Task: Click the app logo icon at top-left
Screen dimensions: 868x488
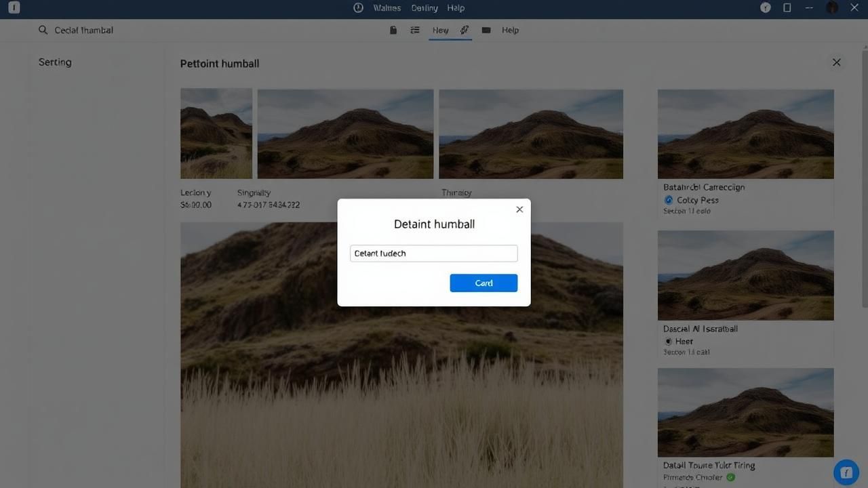Action: click(14, 8)
